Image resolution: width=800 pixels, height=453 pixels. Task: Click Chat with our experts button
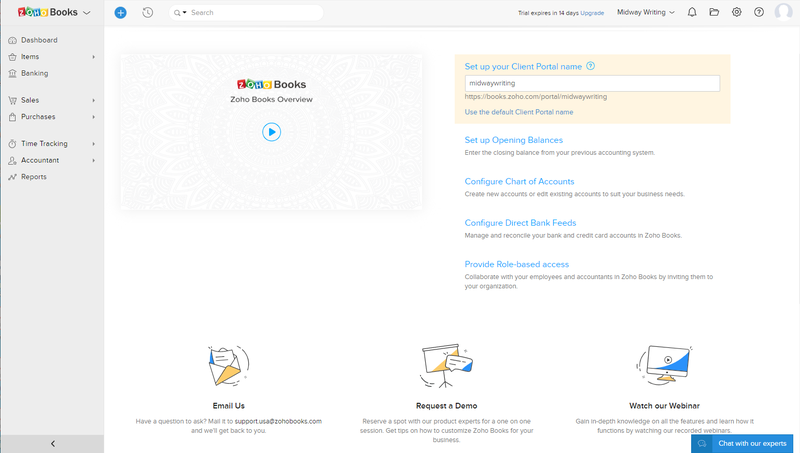point(742,444)
